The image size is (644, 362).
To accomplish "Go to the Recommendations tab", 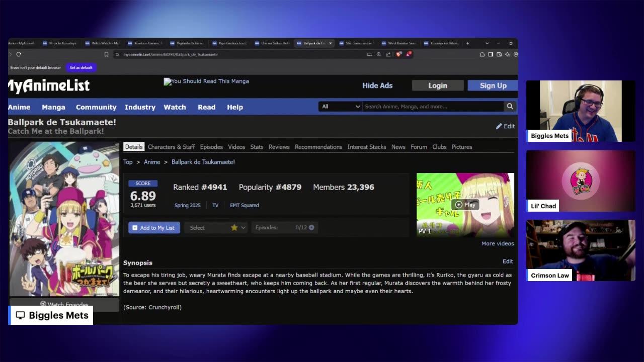I will [318, 147].
